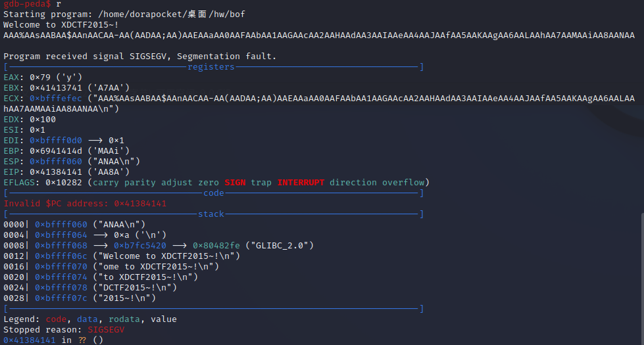Click the ECX address 0xbfffefec
Image resolution: width=644 pixels, height=345 pixels.
click(56, 99)
